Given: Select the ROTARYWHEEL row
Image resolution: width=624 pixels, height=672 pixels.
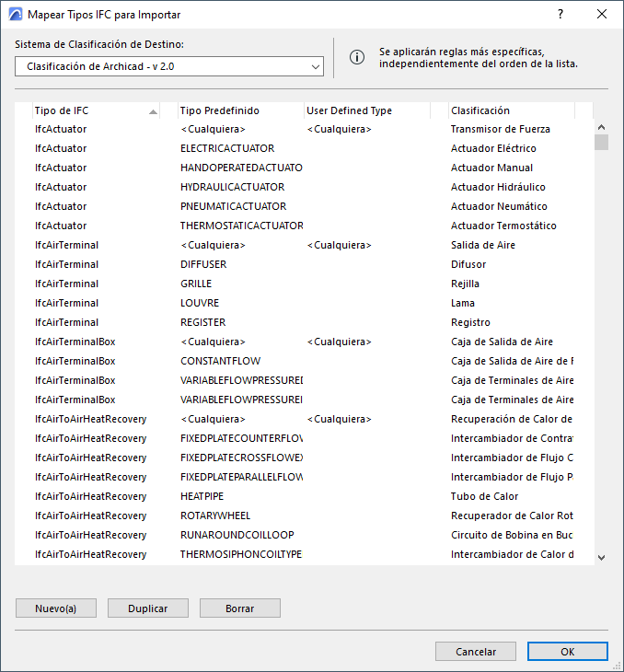Looking at the screenshot, I should click(x=305, y=516).
